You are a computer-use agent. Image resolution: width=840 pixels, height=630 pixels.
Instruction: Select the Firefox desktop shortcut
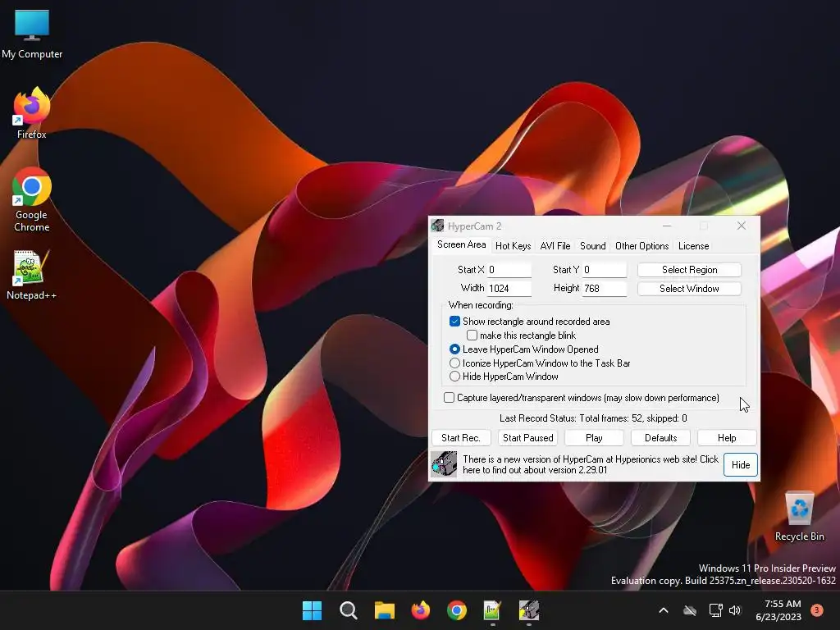click(32, 113)
